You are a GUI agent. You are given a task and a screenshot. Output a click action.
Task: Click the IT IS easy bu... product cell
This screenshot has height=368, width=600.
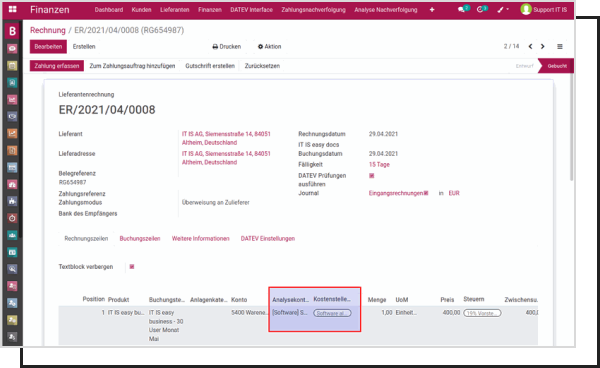(x=126, y=313)
